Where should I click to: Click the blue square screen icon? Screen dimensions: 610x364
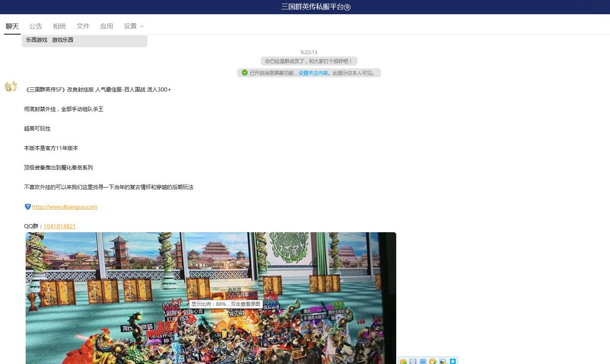click(423, 361)
